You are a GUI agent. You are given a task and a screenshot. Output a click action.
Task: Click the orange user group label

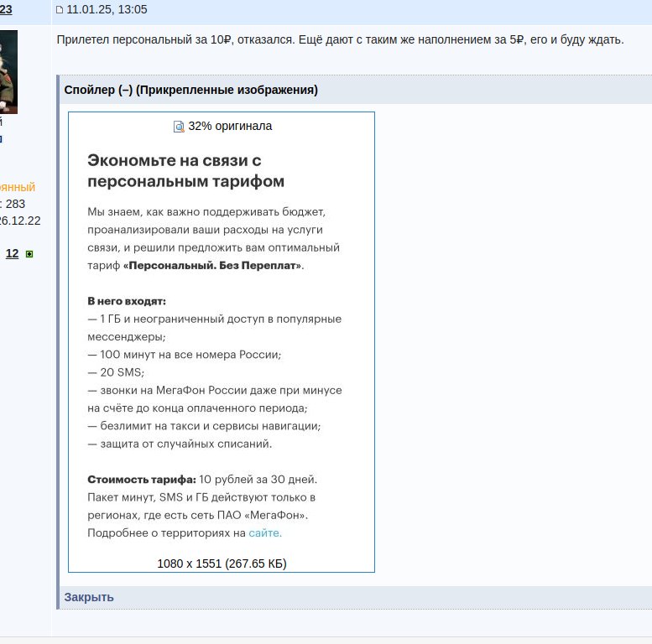pyautogui.click(x=18, y=187)
